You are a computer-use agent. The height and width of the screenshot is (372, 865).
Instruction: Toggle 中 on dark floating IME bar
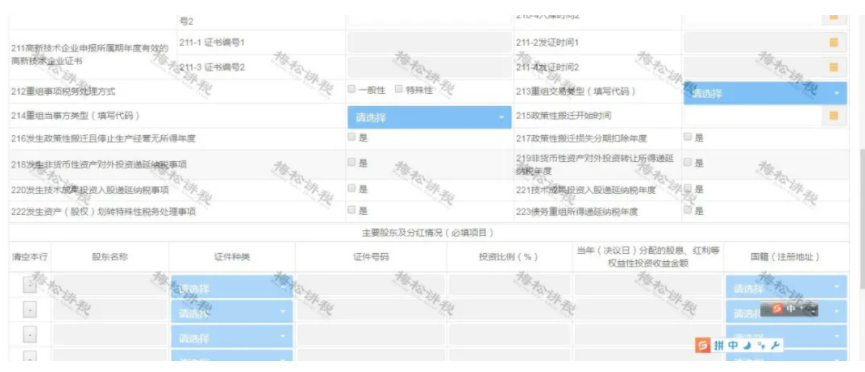[x=791, y=309]
